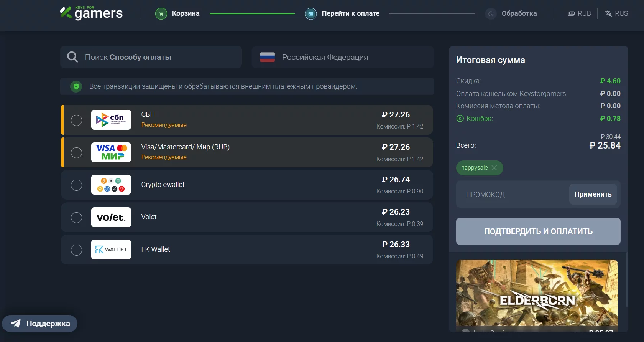Select Visa/Mastercard/Мир radio button
The image size is (644, 342).
(77, 153)
